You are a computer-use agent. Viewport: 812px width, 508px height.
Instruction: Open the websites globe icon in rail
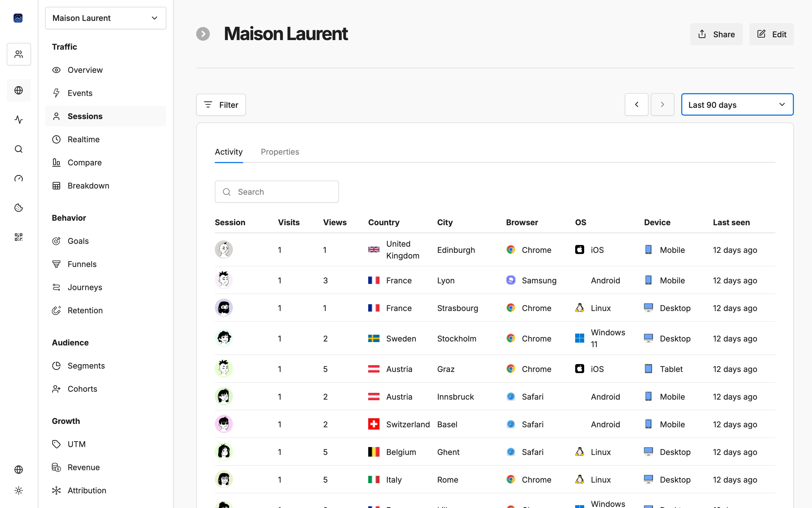(19, 90)
